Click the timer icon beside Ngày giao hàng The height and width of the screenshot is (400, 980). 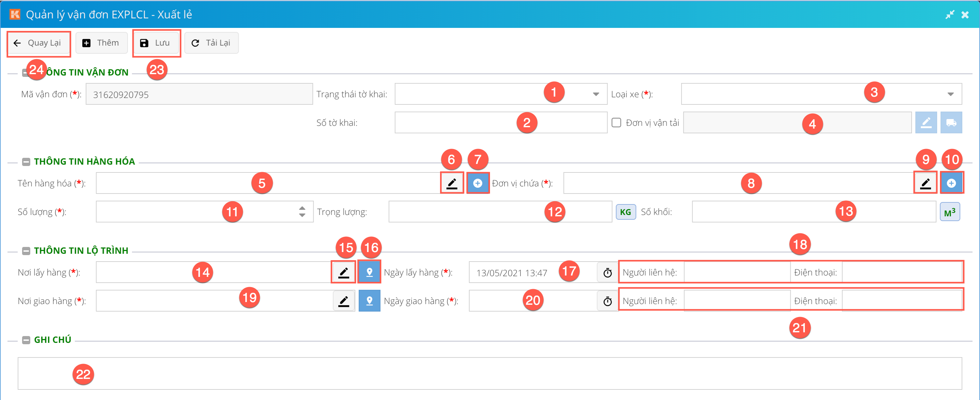[x=608, y=301]
